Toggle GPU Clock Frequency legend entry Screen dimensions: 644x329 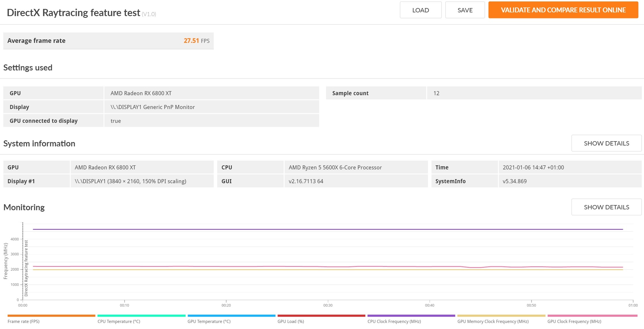(x=592, y=319)
